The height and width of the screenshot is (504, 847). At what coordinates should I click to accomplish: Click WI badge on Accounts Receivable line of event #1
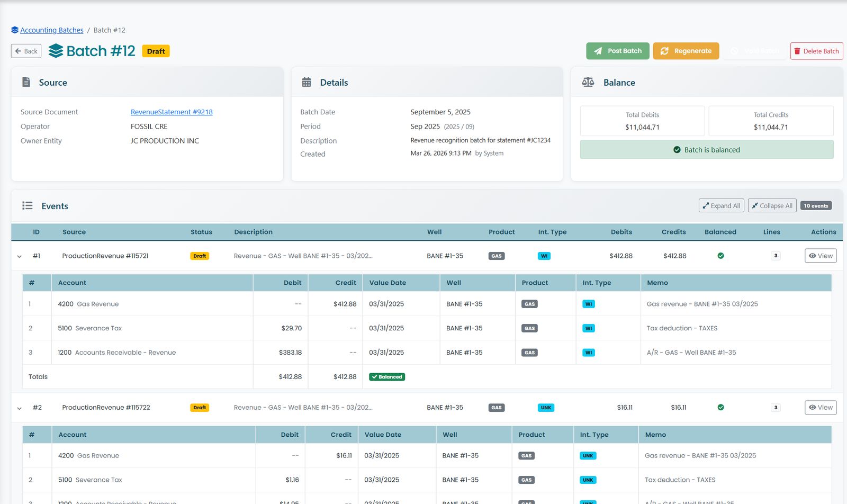pos(589,353)
